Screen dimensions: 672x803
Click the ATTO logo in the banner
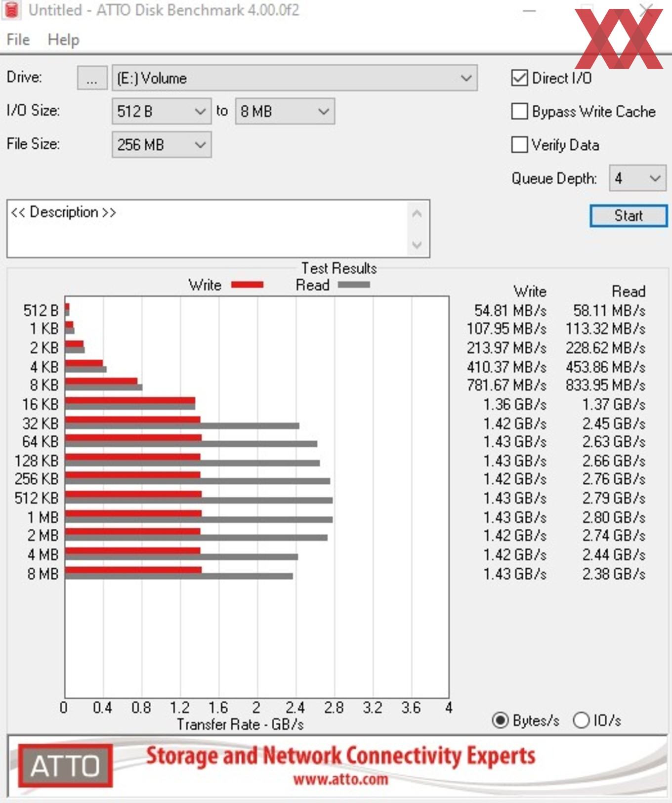pyautogui.click(x=65, y=765)
